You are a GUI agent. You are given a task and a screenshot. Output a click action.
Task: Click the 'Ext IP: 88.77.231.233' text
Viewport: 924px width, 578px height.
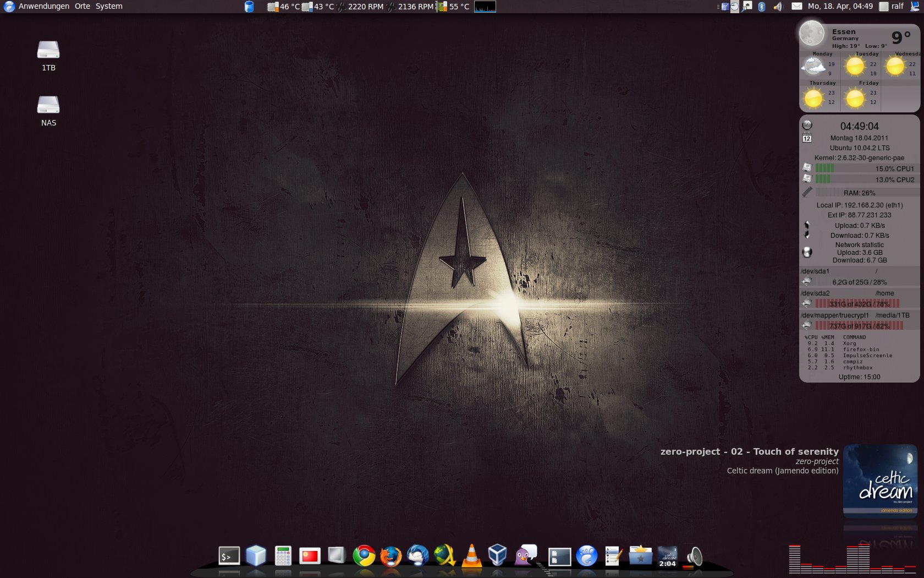pyautogui.click(x=859, y=215)
